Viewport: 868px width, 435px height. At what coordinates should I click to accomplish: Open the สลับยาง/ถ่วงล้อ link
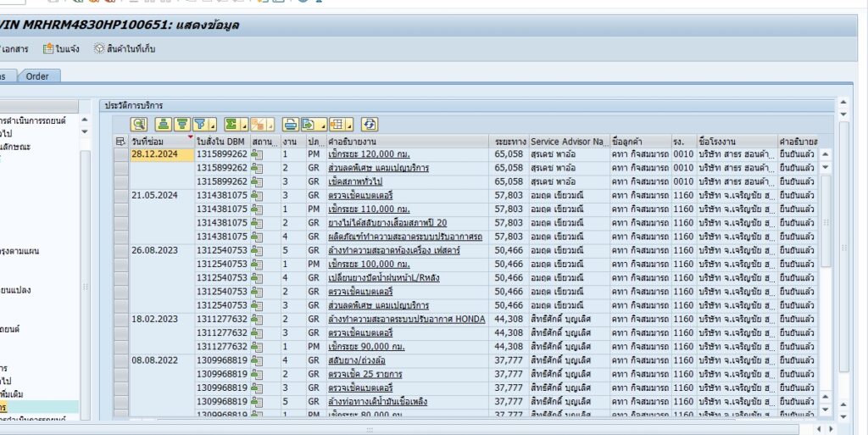(x=357, y=360)
